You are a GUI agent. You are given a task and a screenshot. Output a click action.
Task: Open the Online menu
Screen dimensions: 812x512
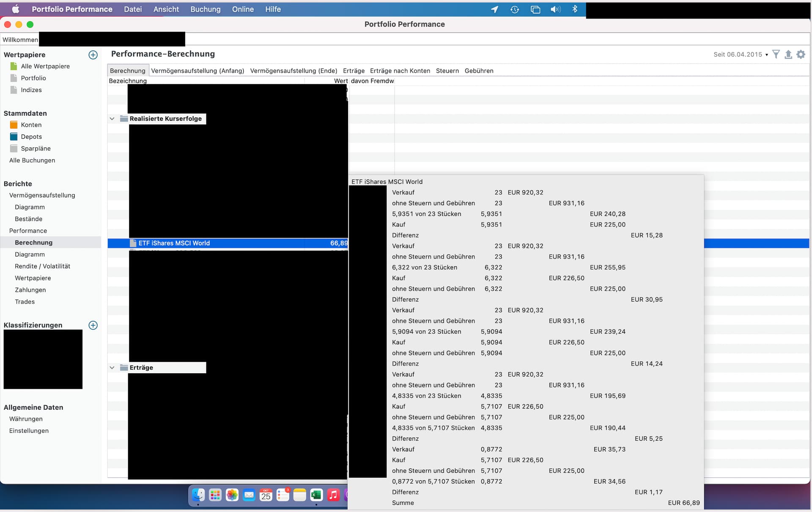point(243,9)
